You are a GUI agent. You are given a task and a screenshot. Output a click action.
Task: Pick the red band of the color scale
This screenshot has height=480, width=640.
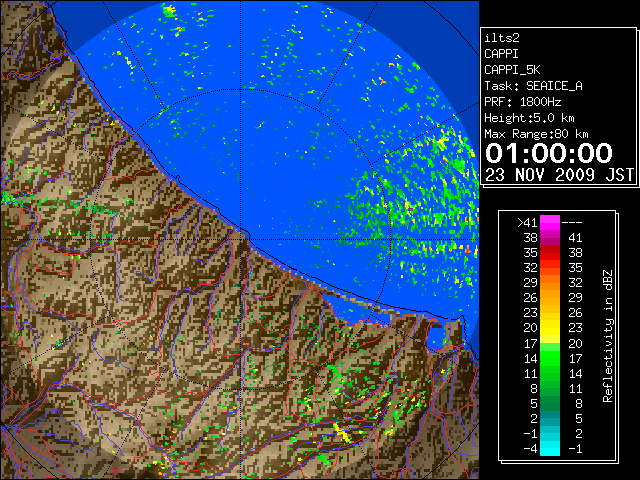550,253
